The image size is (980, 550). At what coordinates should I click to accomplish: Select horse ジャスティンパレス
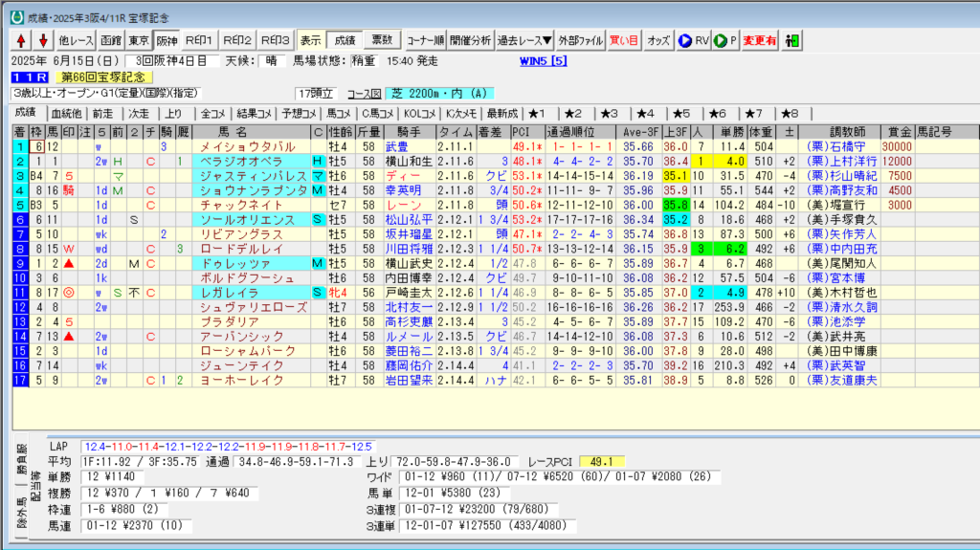pyautogui.click(x=253, y=176)
